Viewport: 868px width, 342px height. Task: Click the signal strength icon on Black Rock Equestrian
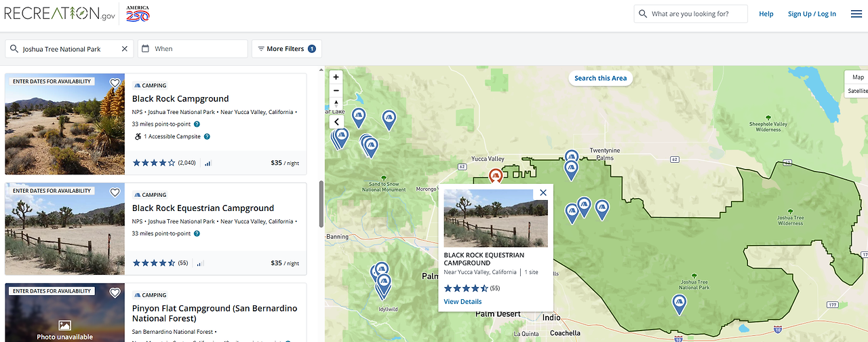tap(199, 263)
